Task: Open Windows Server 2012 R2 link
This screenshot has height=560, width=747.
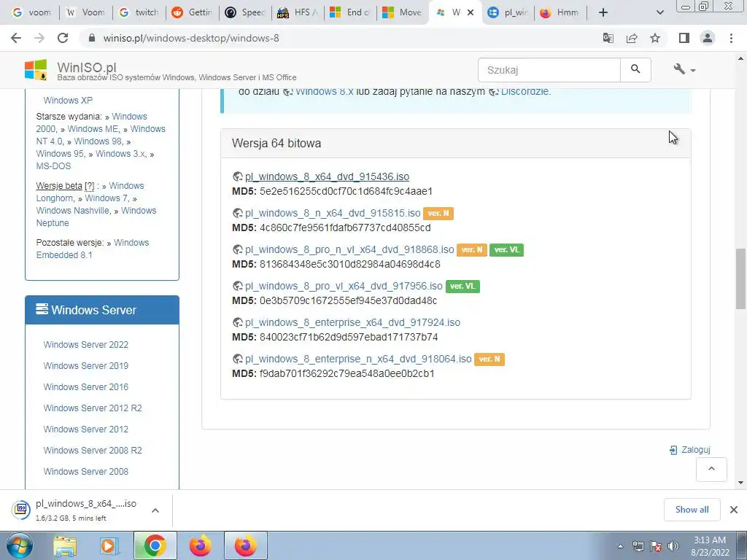Action: [x=93, y=408]
